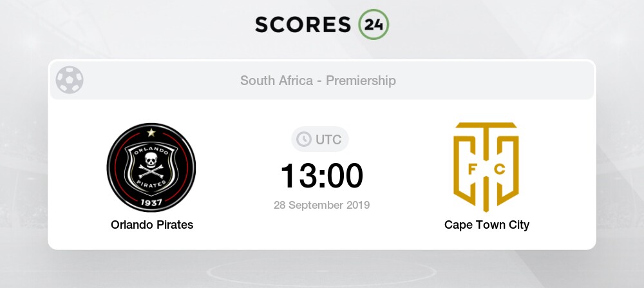Select the Cape Town City team name

487,225
